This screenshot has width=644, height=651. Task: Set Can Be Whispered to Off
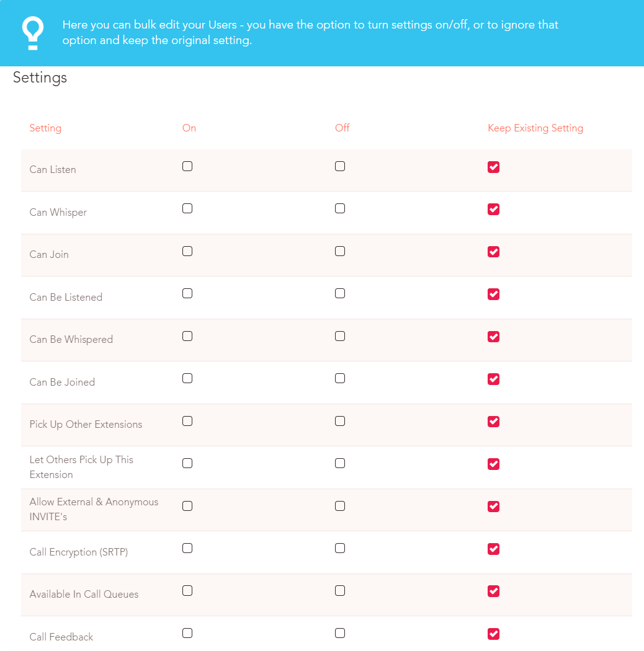click(340, 336)
